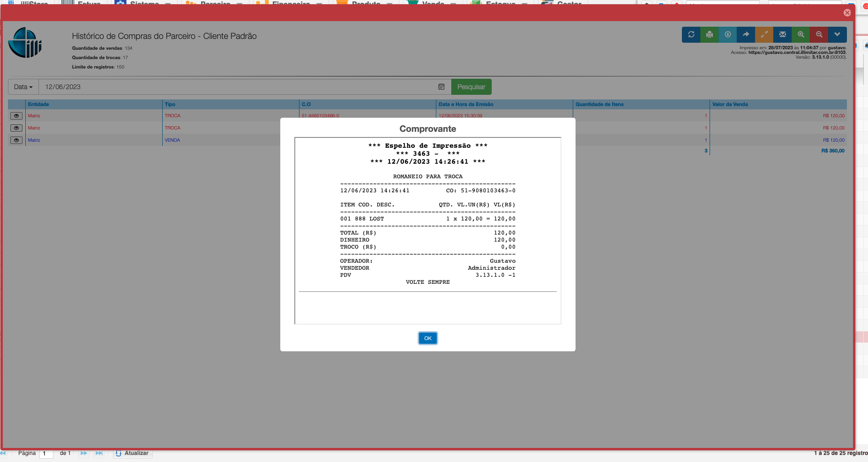Sort by Valor da Venda column header

click(x=730, y=104)
